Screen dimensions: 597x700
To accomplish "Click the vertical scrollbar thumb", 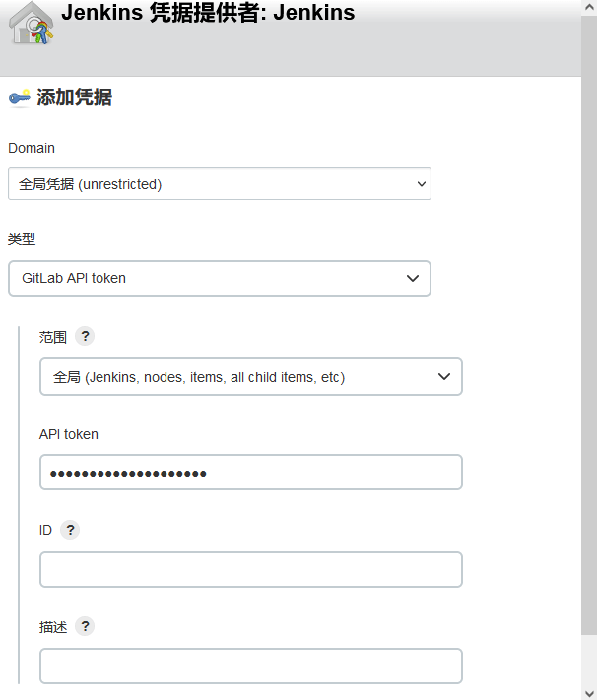I will pyautogui.click(x=589, y=325).
